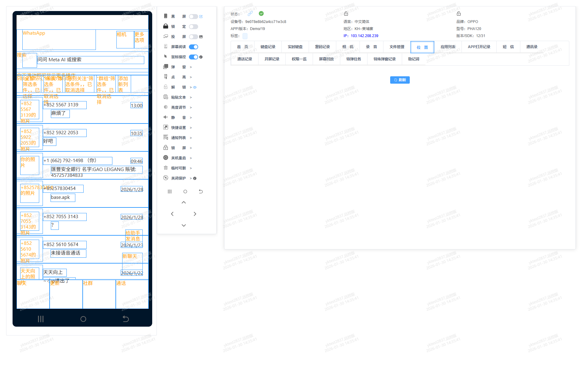Screen dimensions: 588x372
Task: Open the 键盘记录 tab
Action: point(268,47)
